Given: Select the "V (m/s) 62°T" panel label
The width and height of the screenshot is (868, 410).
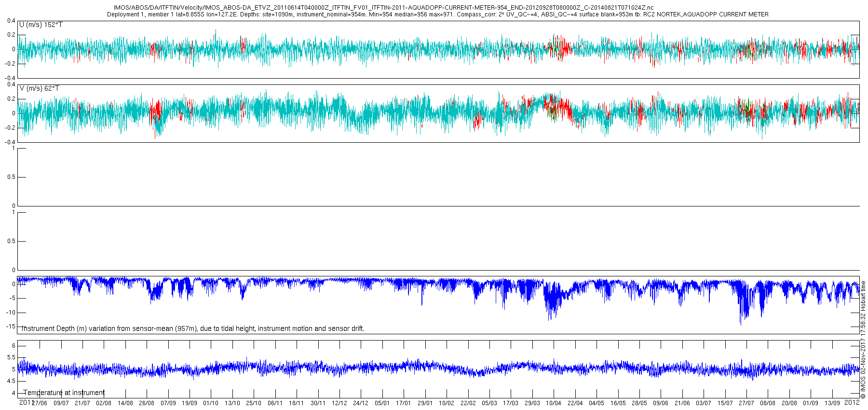Looking at the screenshot, I should point(40,88).
